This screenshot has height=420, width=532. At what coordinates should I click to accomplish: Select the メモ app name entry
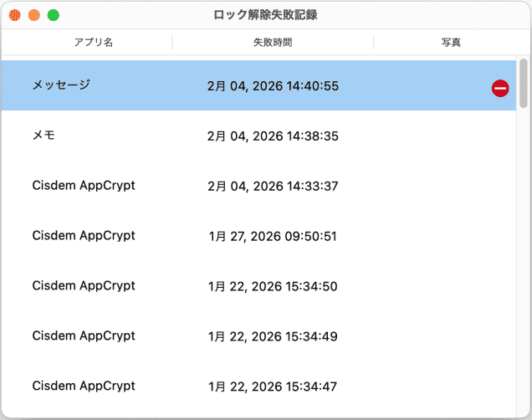(x=44, y=136)
